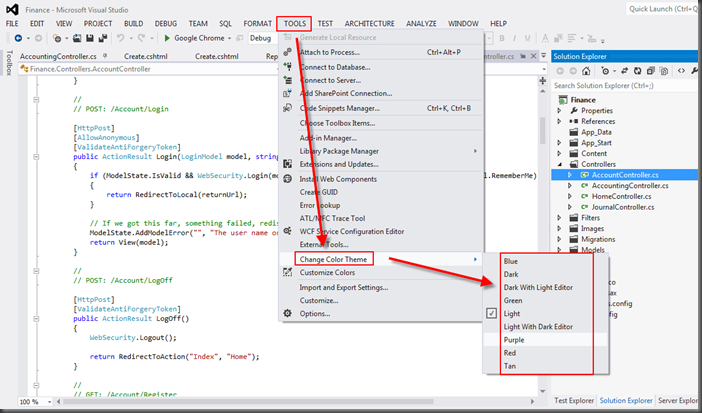
Task: Click the Quick Launch search box
Action: (663, 9)
